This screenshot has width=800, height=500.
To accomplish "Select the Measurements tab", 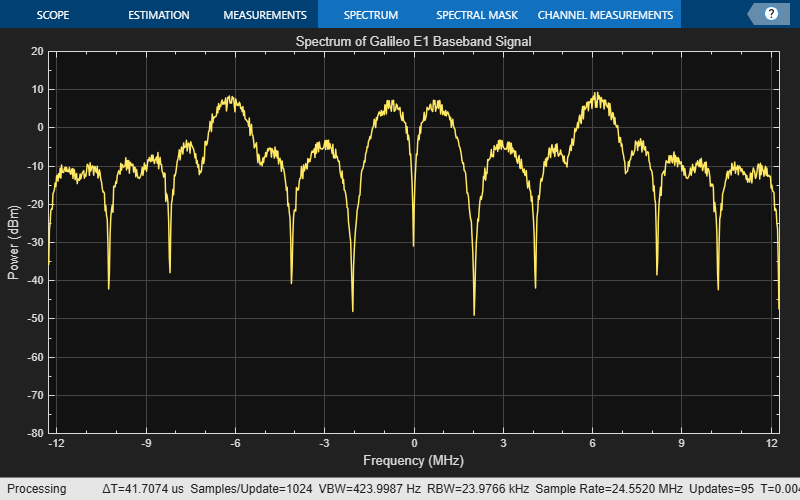I will tap(264, 15).
